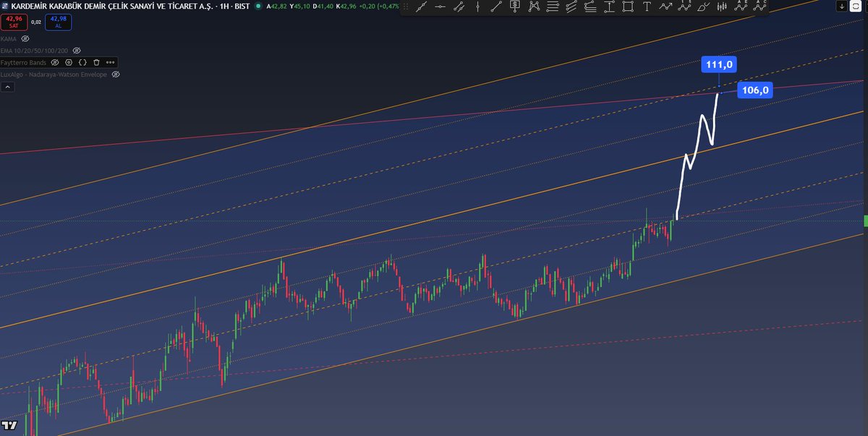Click the 111,0 price label

click(719, 65)
